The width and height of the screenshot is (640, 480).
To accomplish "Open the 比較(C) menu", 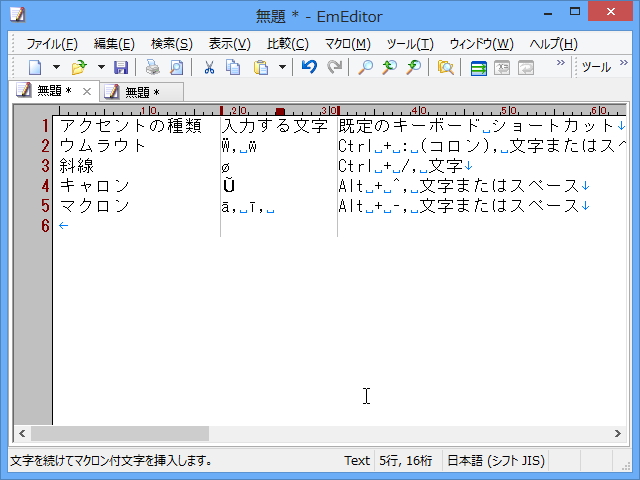I will [288, 44].
